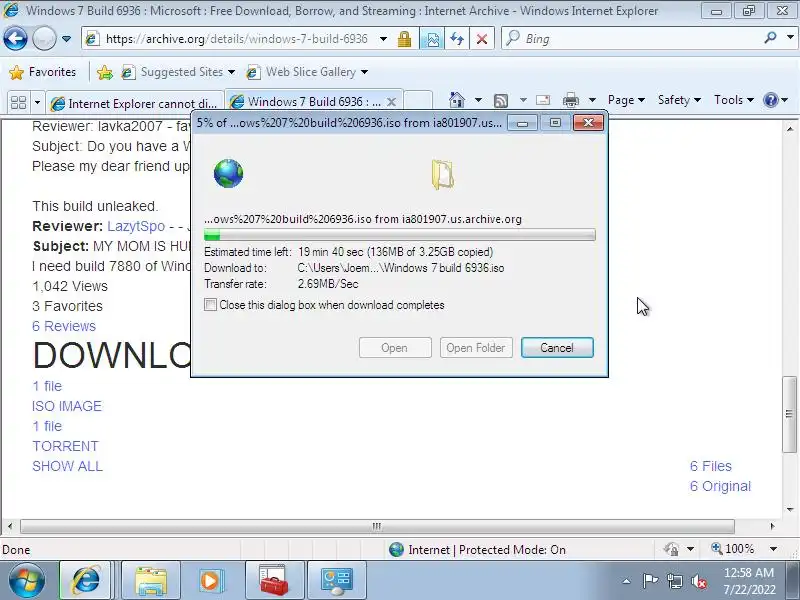Click the network tray icon

tap(674, 581)
